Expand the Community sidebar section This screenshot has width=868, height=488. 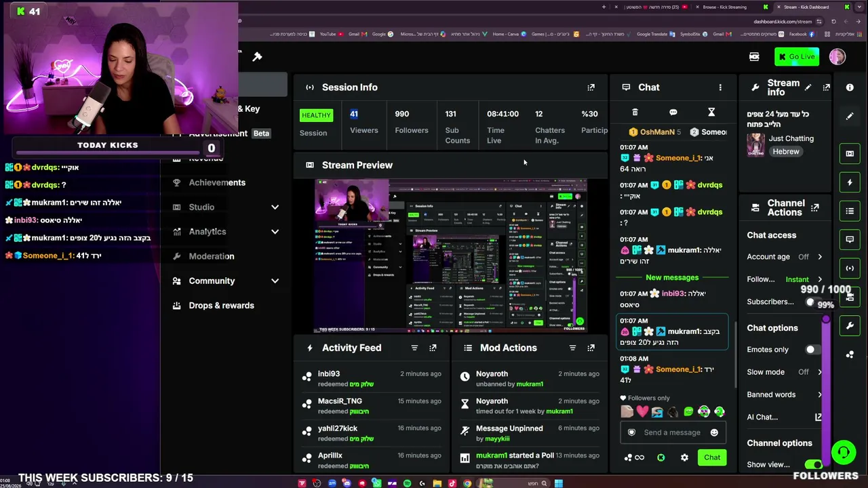275,281
